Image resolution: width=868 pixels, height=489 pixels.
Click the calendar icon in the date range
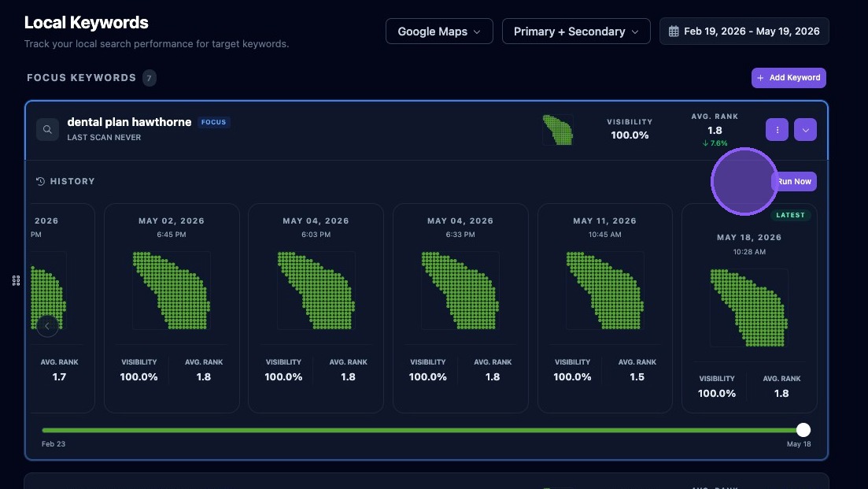tap(673, 31)
